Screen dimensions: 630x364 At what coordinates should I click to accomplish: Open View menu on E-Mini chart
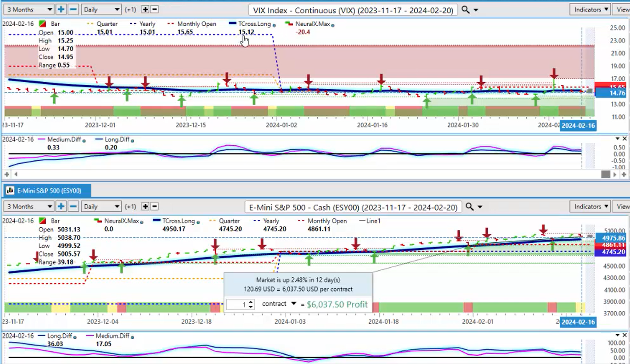tap(622, 206)
